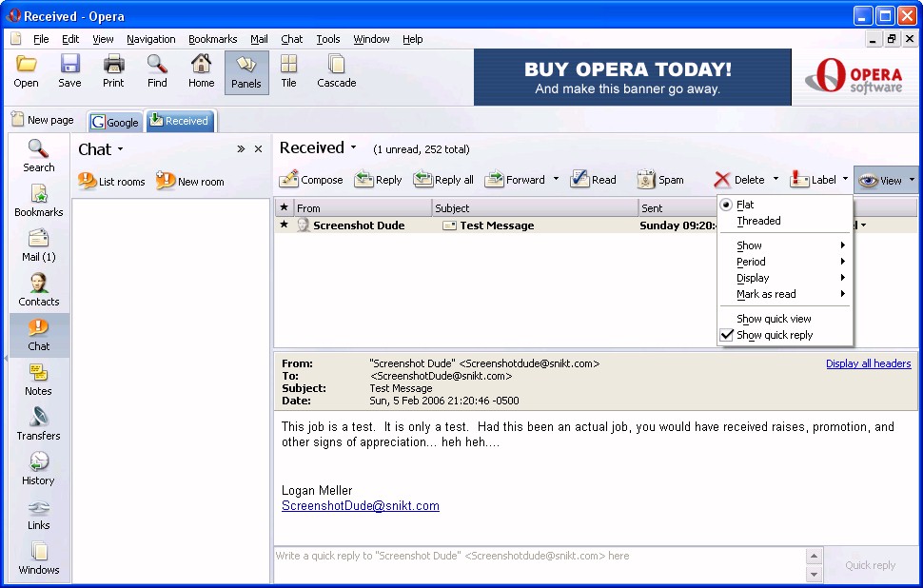Click the Print toolbar icon
Viewport: 923px width, 588px height.
pyautogui.click(x=113, y=71)
